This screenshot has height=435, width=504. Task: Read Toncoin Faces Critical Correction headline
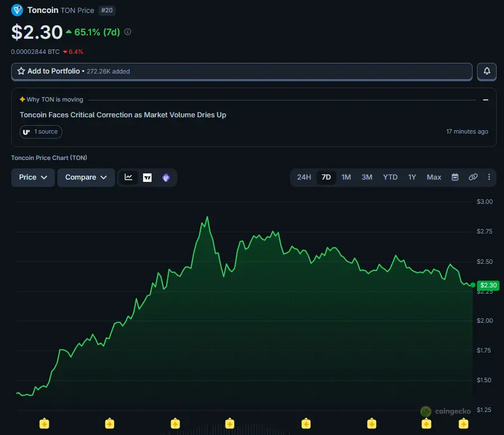123,115
